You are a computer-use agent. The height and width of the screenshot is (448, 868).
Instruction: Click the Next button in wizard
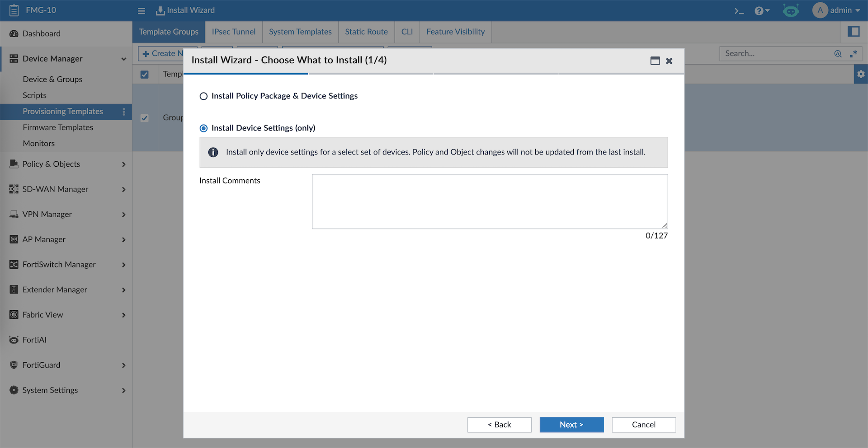click(571, 425)
